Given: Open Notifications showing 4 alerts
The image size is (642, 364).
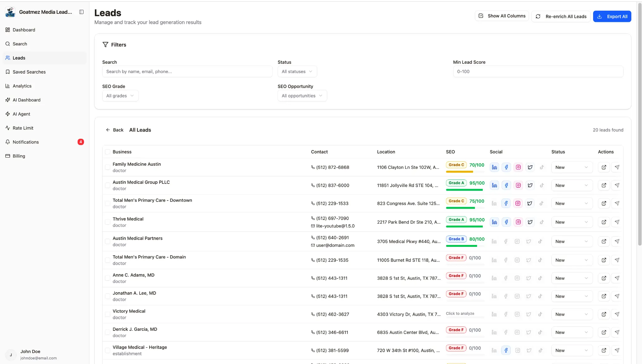Looking at the screenshot, I should point(25,142).
